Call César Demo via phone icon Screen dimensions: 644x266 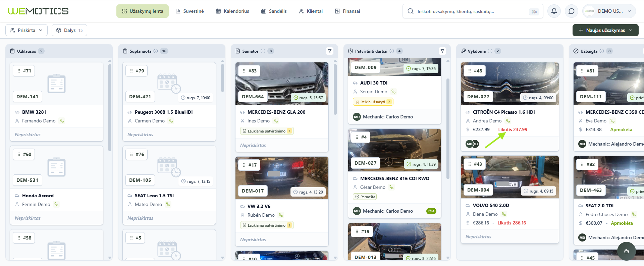click(x=391, y=187)
